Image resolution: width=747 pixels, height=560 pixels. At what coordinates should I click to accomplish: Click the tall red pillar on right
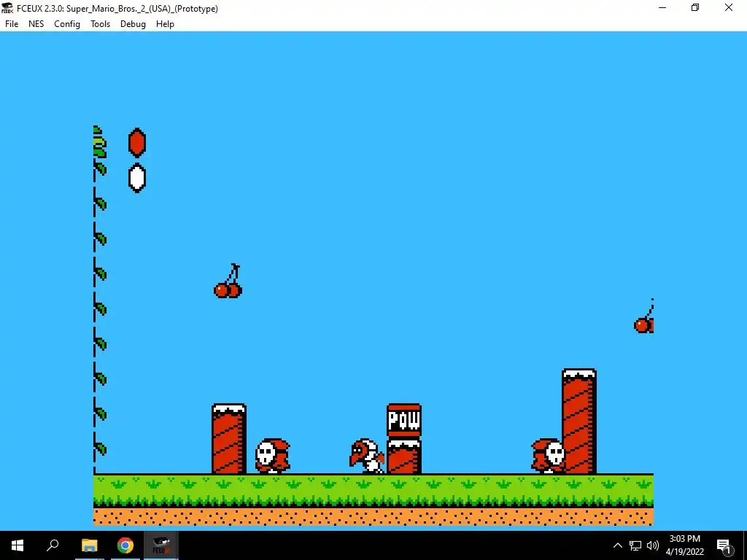point(579,421)
